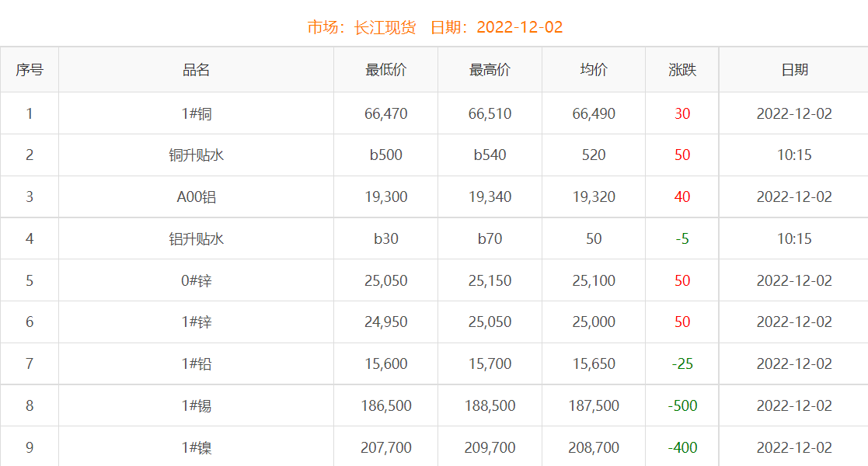This screenshot has width=868, height=466.
Task: Select the 铜升贴水 product name
Action: tap(196, 155)
